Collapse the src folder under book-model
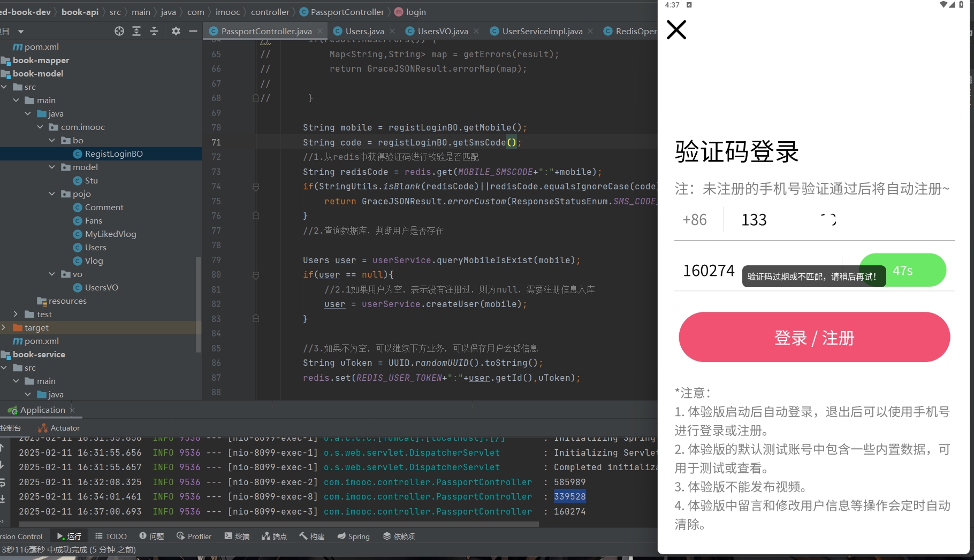The height and width of the screenshot is (560, 974). tap(4, 87)
